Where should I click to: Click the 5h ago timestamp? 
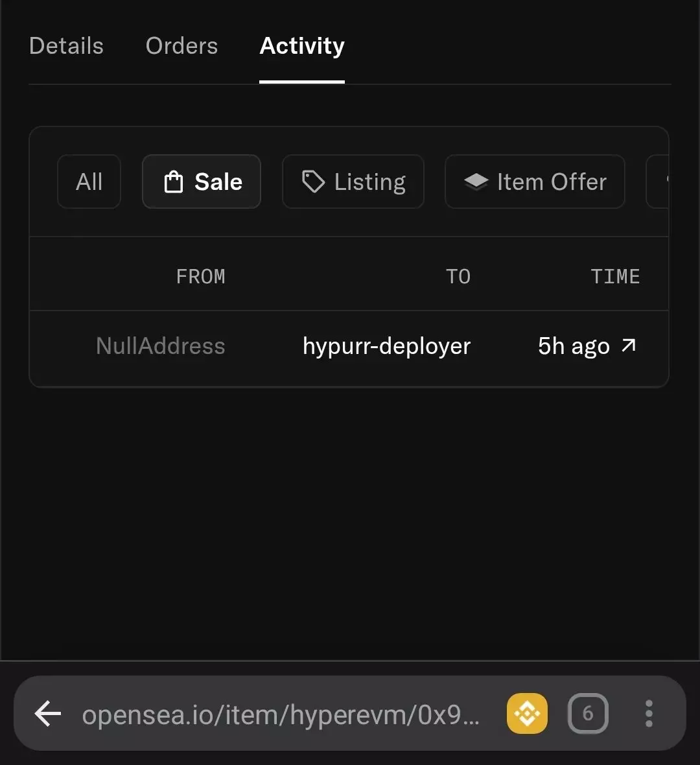pos(574,346)
